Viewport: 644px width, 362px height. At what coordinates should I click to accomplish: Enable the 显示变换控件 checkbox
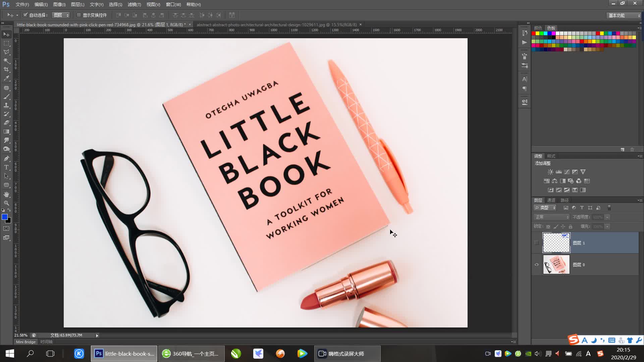pos(79,15)
